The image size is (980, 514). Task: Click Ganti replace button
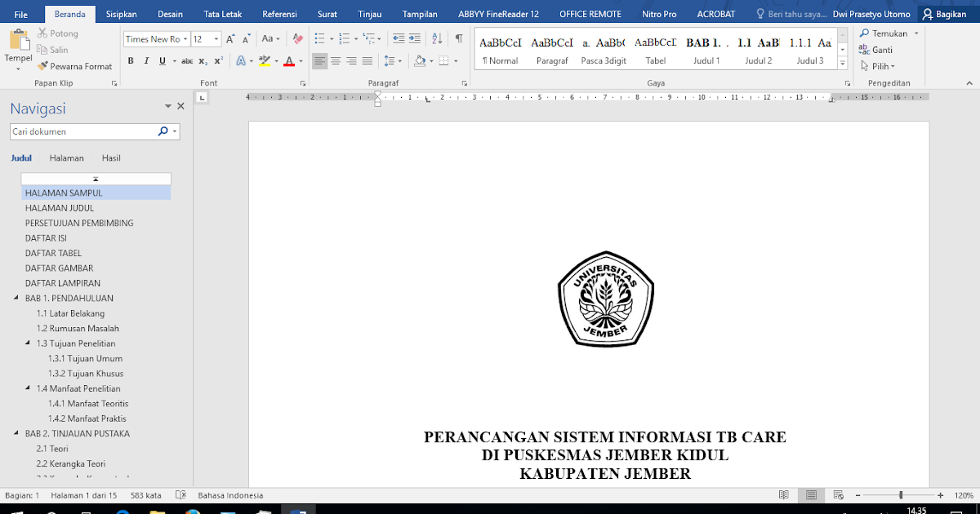(876, 50)
